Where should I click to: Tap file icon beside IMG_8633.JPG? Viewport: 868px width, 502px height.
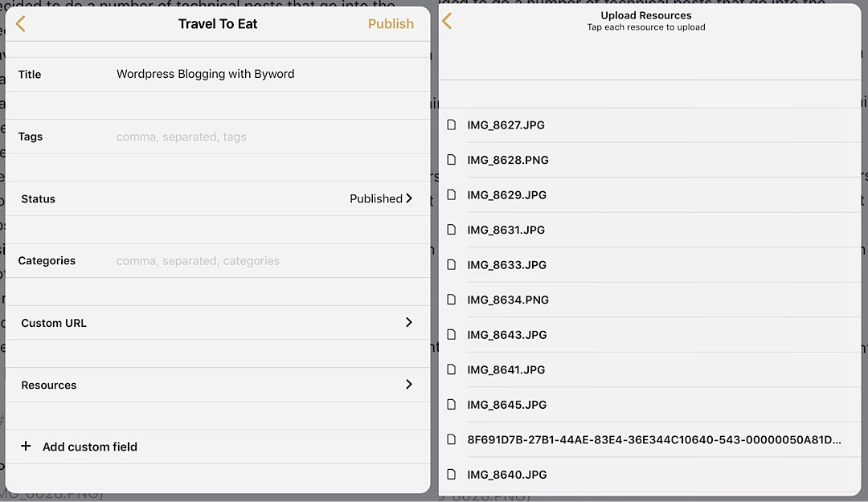[452, 264]
